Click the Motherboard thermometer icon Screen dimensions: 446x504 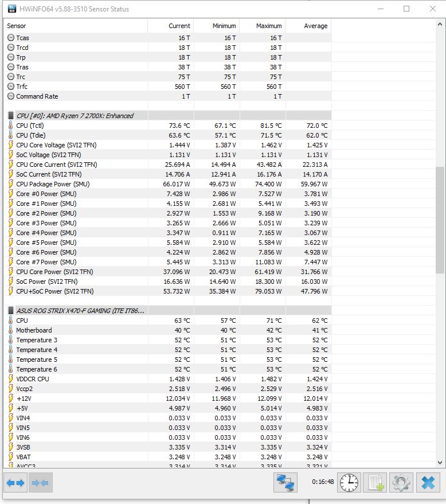point(10,330)
